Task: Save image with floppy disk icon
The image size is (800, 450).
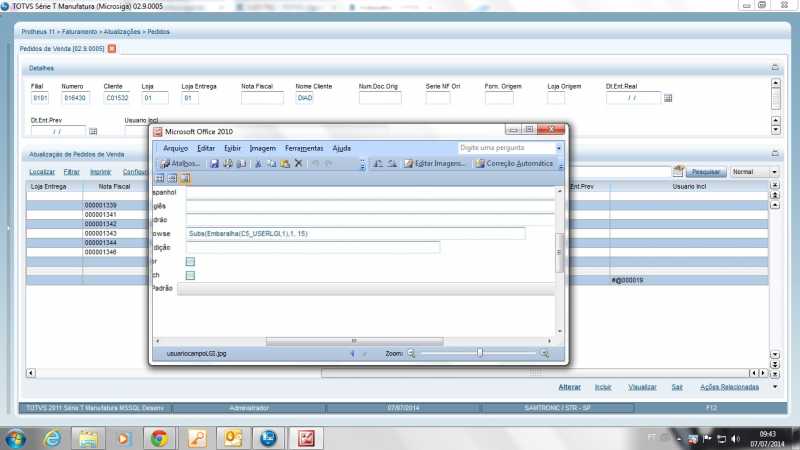Action: pos(214,164)
